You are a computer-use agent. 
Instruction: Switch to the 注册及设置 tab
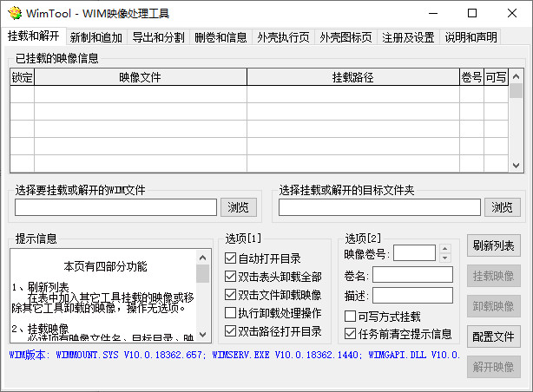click(x=408, y=37)
